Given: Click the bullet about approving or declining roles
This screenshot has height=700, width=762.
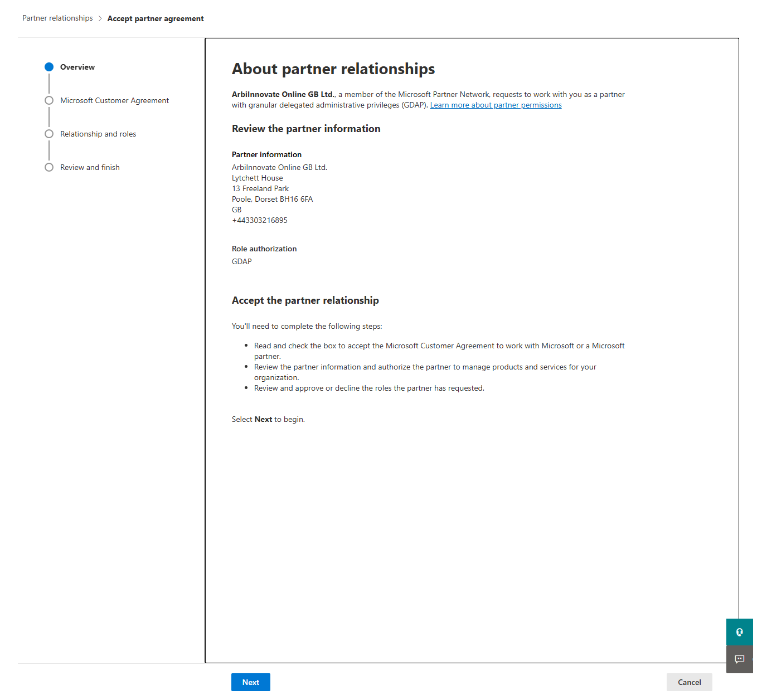Looking at the screenshot, I should coord(369,388).
